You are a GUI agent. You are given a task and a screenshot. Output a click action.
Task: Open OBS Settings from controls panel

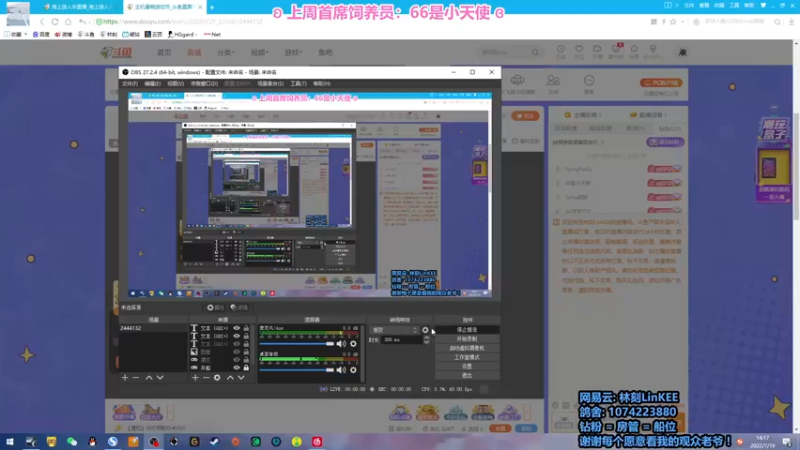(467, 366)
